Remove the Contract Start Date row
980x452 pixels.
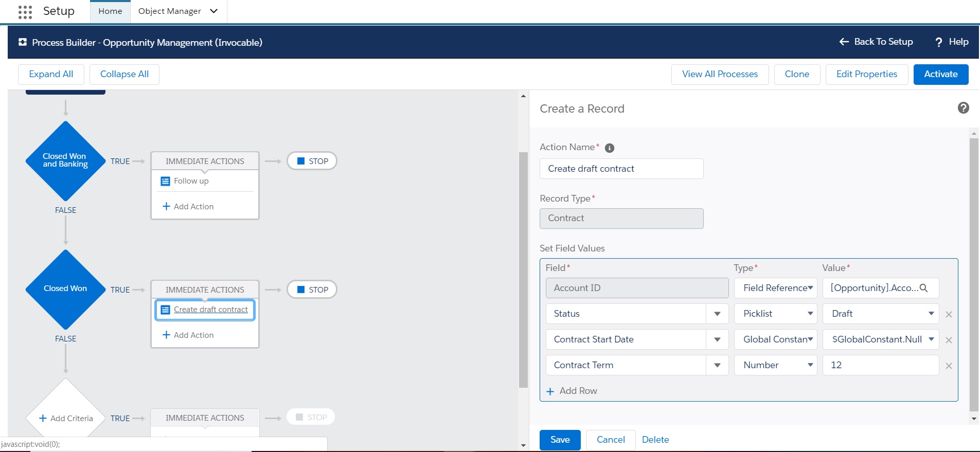tap(949, 340)
